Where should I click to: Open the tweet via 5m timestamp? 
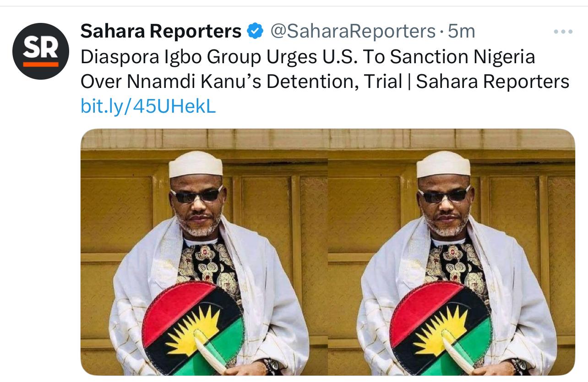(x=462, y=31)
